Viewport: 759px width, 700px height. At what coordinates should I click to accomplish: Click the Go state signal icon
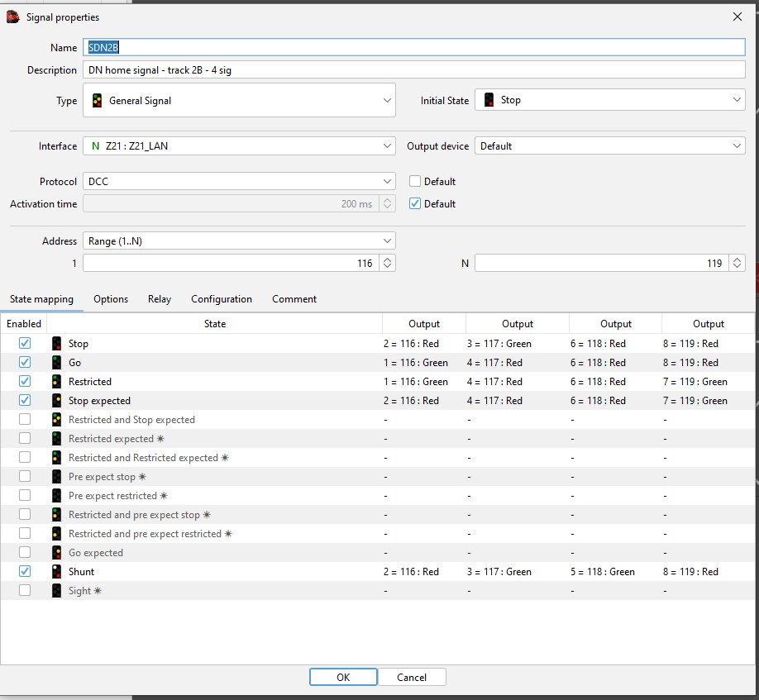point(56,363)
